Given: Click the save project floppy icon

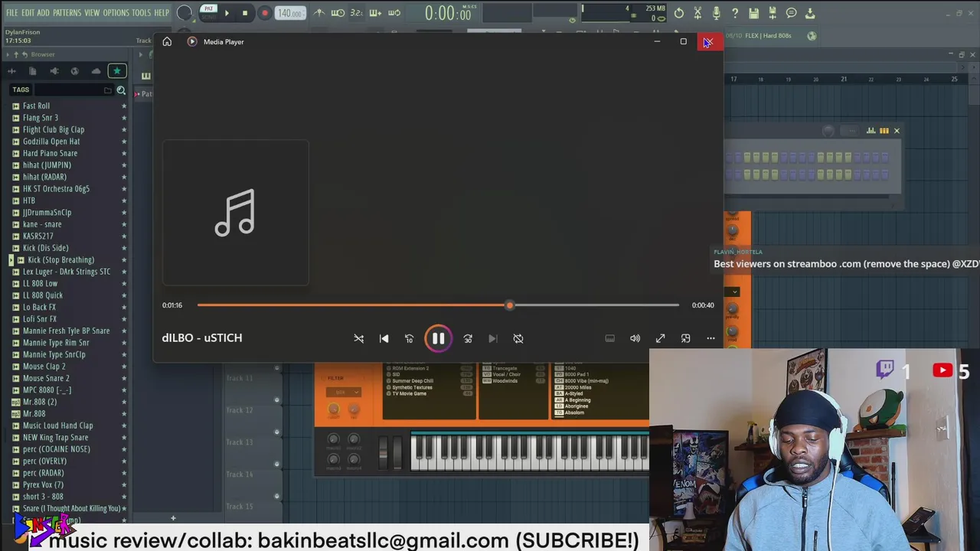Looking at the screenshot, I should tap(753, 13).
